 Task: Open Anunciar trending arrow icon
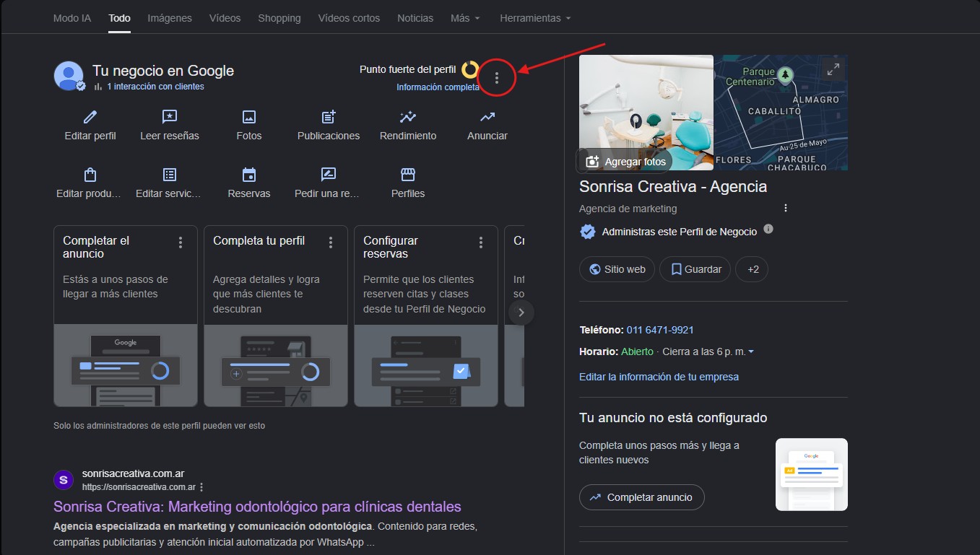pyautogui.click(x=487, y=117)
